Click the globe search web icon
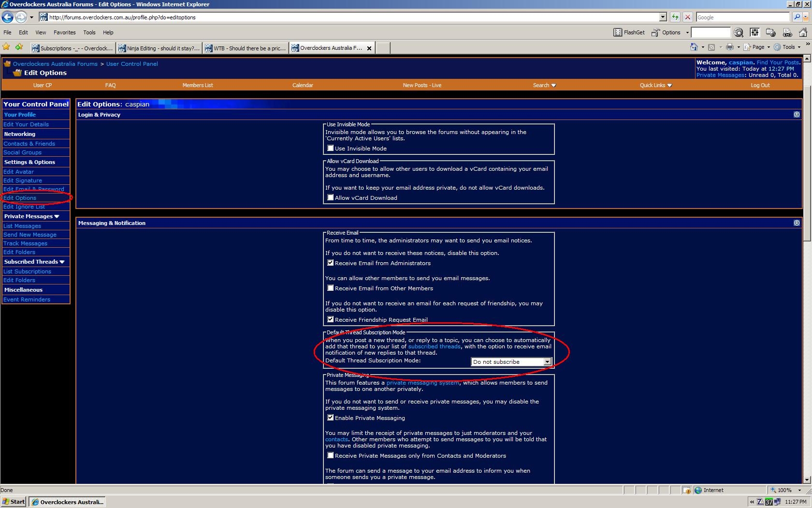The height and width of the screenshot is (508, 812). click(x=739, y=32)
